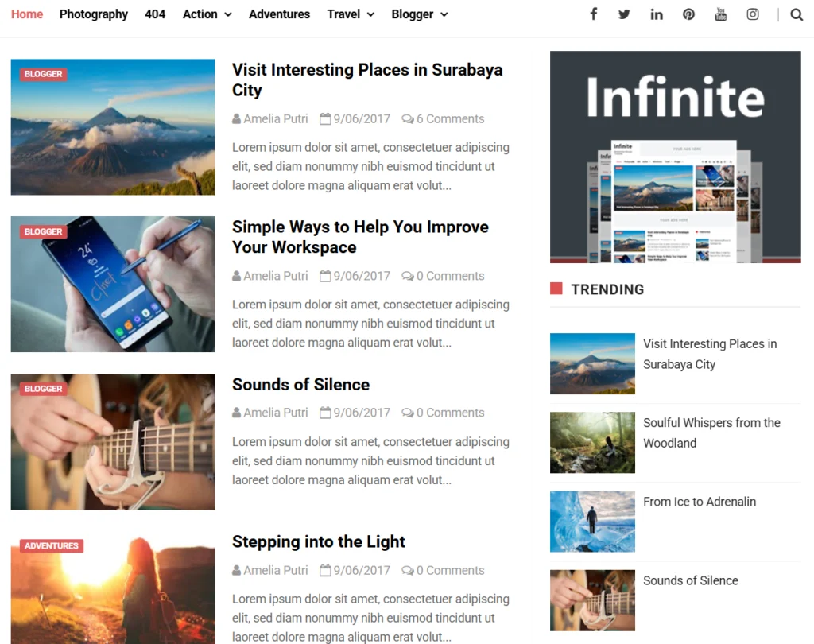Image resolution: width=814 pixels, height=644 pixels.
Task: Open the Adventures menu item
Action: pos(279,14)
